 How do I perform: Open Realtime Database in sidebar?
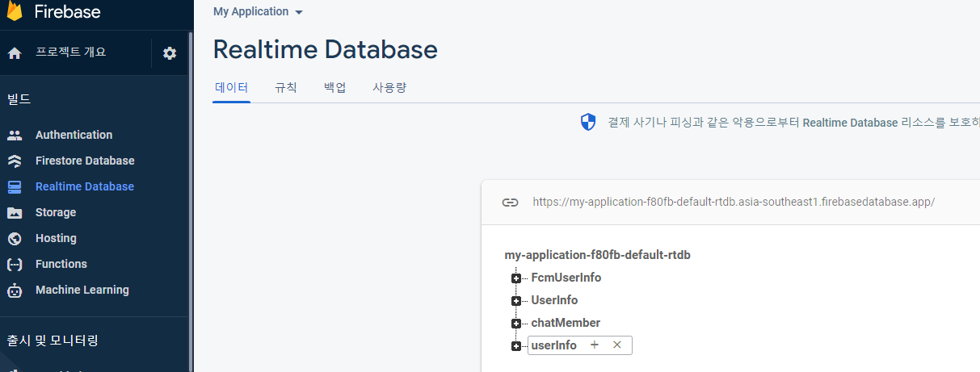tap(85, 186)
